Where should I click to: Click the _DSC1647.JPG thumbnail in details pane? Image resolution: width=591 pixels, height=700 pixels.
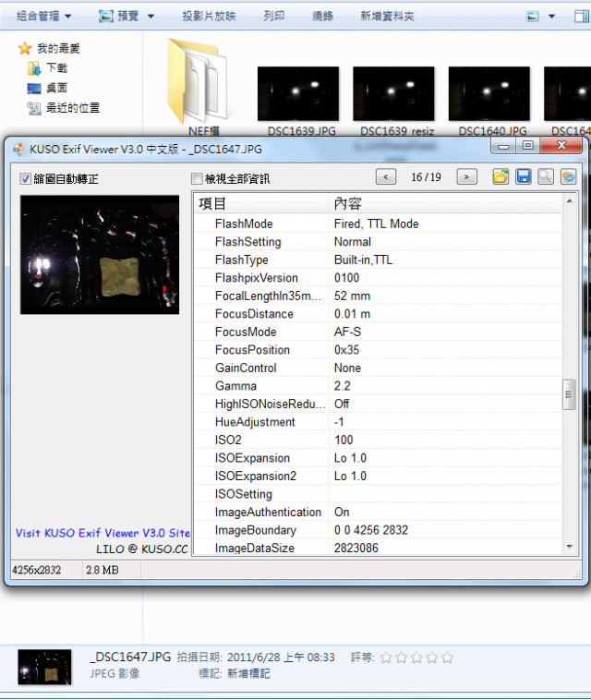point(44,667)
